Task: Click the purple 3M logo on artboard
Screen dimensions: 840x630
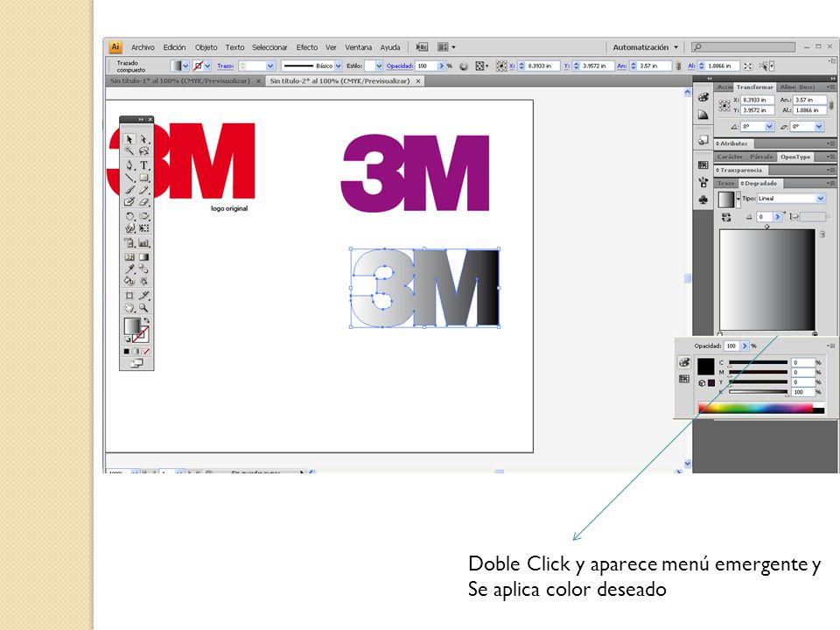Action: pyautogui.click(x=415, y=172)
